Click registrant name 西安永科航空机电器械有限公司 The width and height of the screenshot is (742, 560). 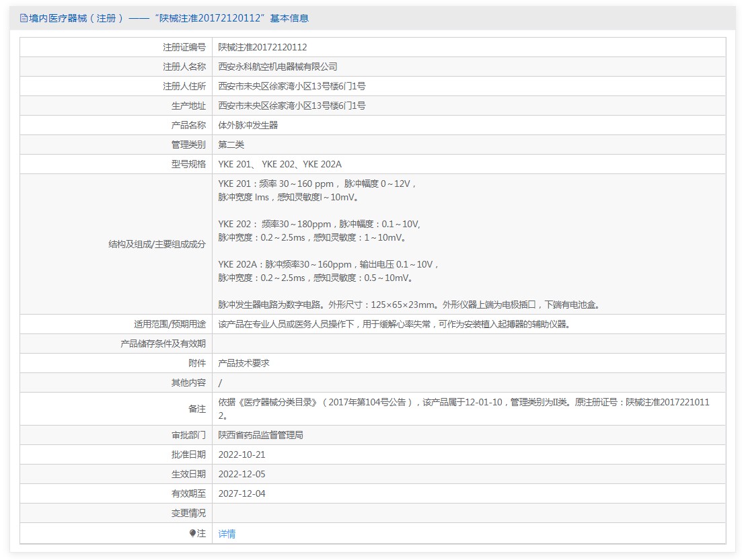coord(277,67)
